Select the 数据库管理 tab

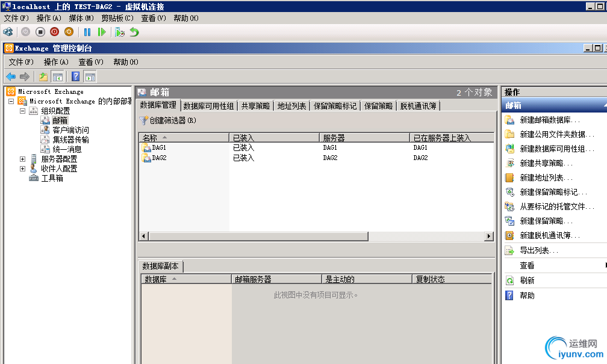tap(158, 105)
